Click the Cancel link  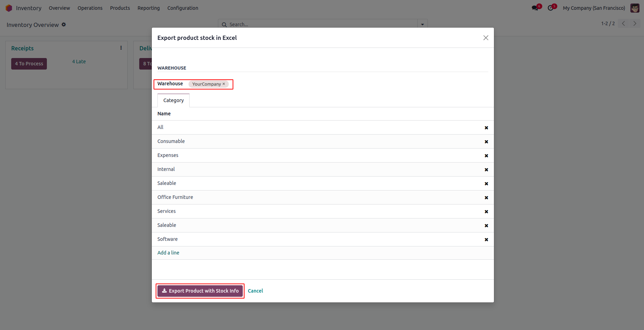point(255,291)
